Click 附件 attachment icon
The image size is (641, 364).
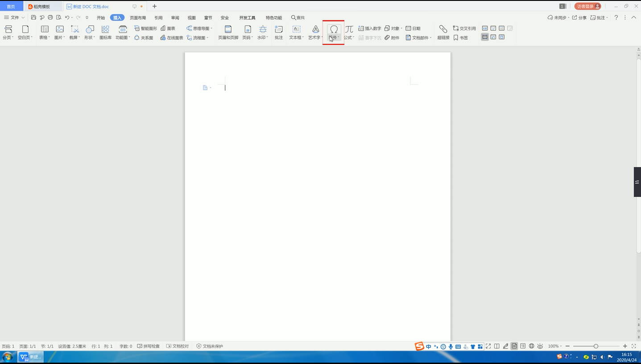click(x=387, y=38)
